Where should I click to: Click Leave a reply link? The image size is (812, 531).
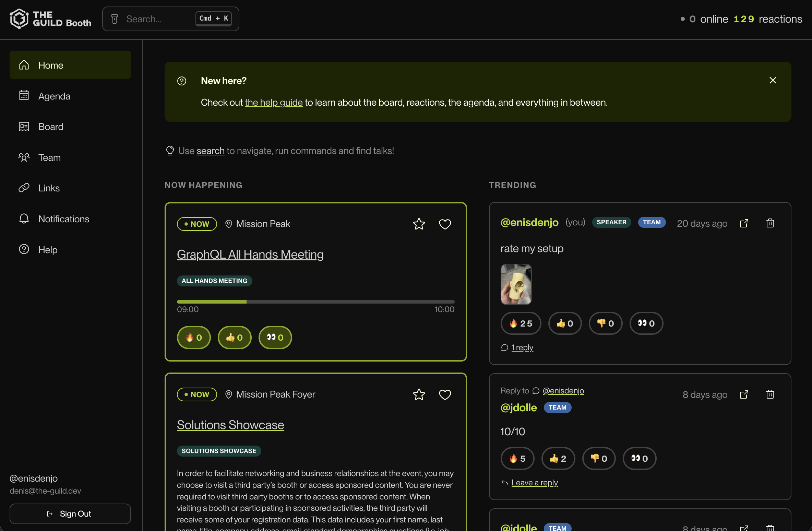[535, 483]
